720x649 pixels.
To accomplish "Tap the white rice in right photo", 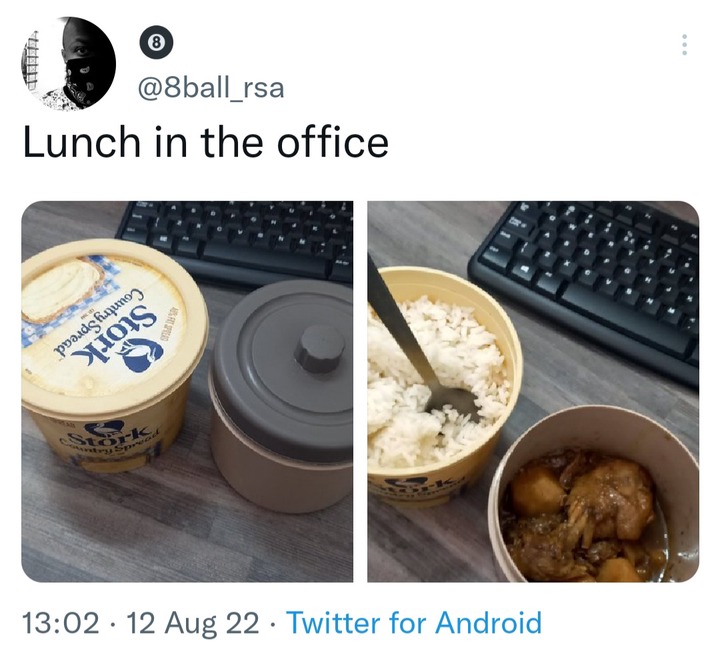I will [436, 381].
